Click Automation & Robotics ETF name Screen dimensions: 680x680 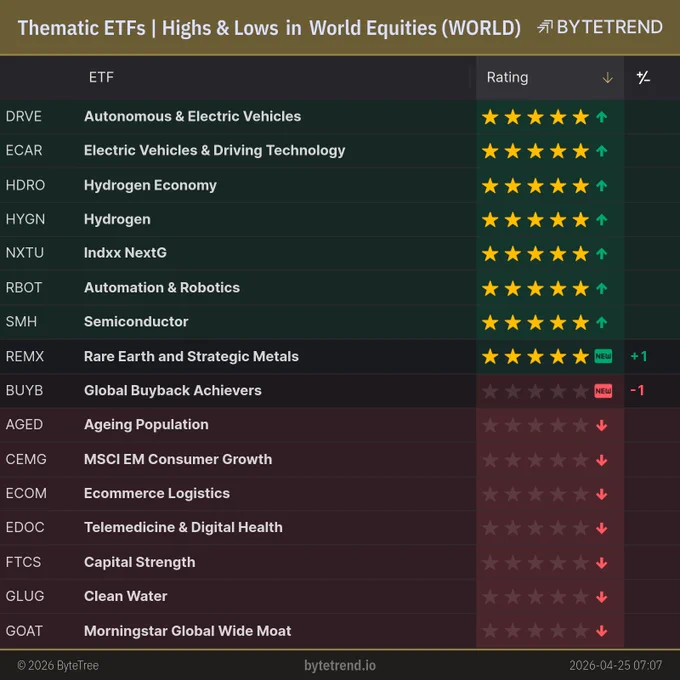pos(162,288)
